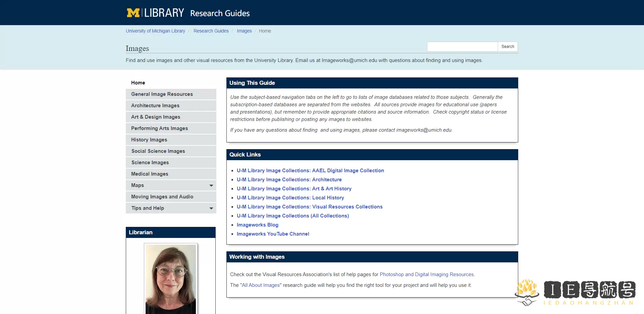This screenshot has height=314, width=644.
Task: Expand the Tips and Help arrow
Action: pos(211,208)
